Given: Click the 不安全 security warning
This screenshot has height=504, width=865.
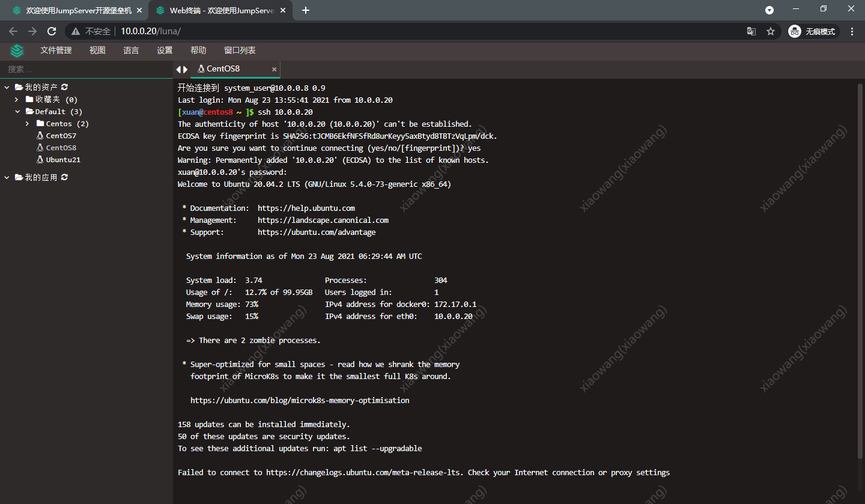Looking at the screenshot, I should coord(91,31).
